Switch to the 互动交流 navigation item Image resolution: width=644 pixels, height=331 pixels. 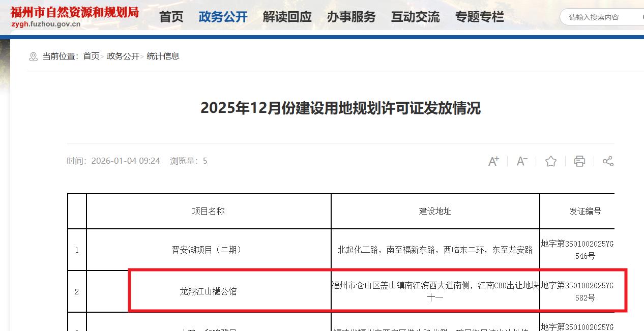415,17
